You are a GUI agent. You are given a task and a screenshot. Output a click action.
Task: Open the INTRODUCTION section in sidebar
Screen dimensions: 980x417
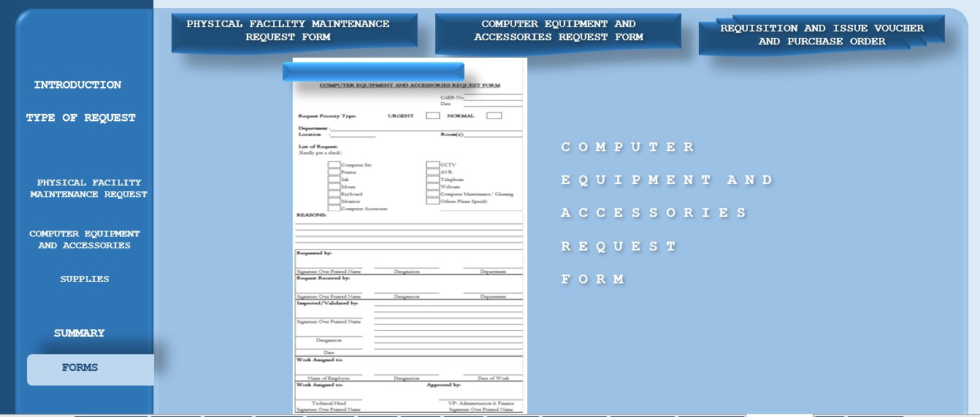[77, 85]
